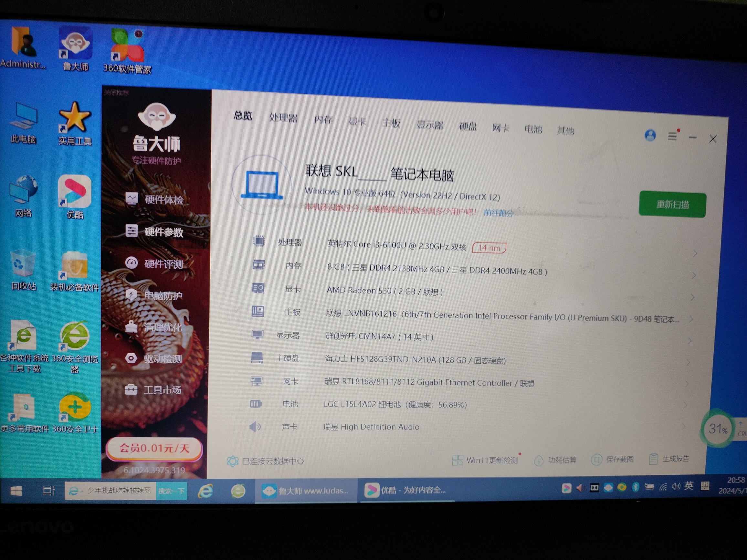Switch to the 处理器 tab
Image resolution: width=747 pixels, height=560 pixels.
(283, 118)
